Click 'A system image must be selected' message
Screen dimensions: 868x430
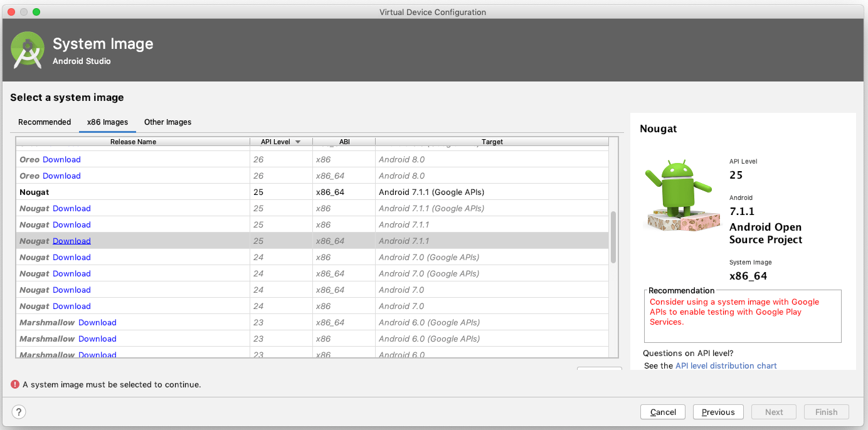click(x=112, y=384)
